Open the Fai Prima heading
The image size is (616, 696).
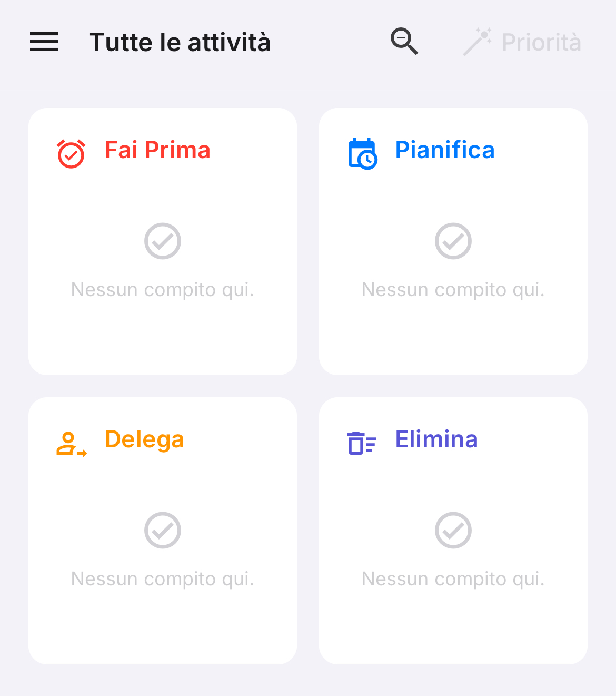[x=157, y=150]
